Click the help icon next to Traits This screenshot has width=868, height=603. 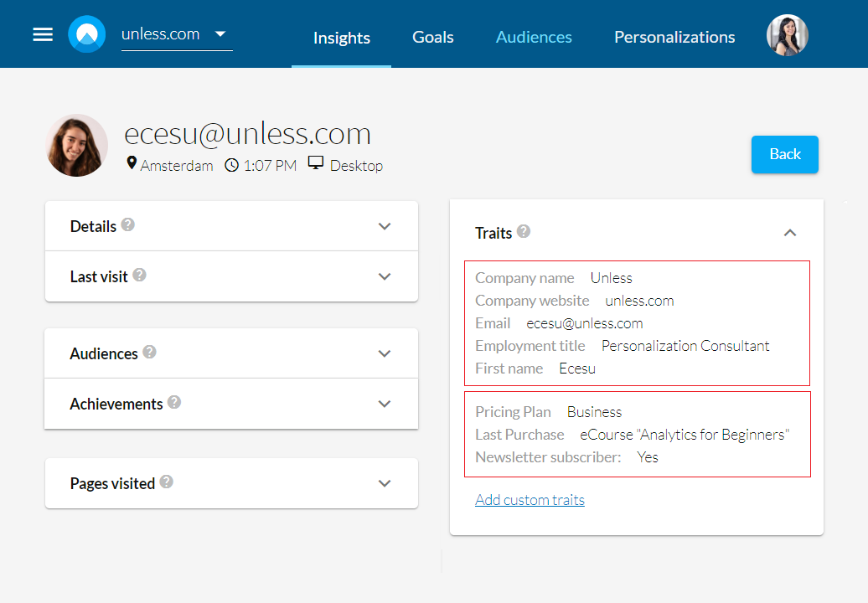pyautogui.click(x=524, y=231)
